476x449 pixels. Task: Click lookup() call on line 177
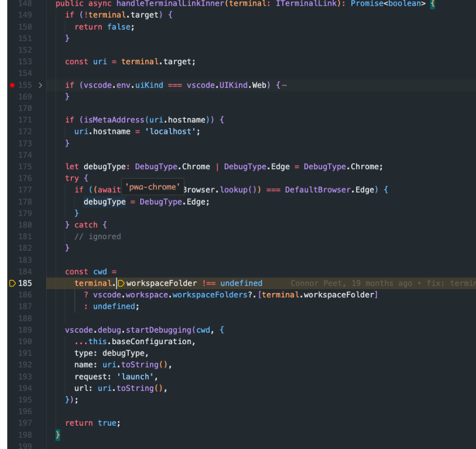pos(238,190)
